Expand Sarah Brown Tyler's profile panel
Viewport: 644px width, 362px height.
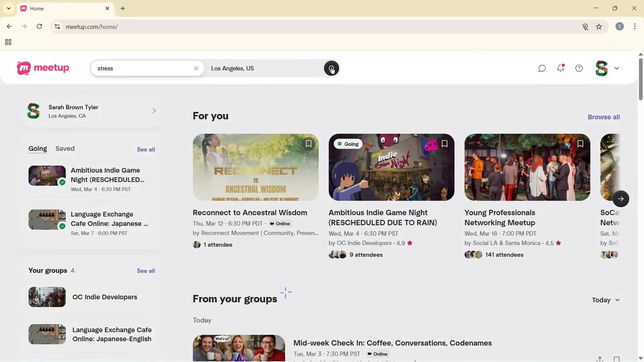click(154, 111)
